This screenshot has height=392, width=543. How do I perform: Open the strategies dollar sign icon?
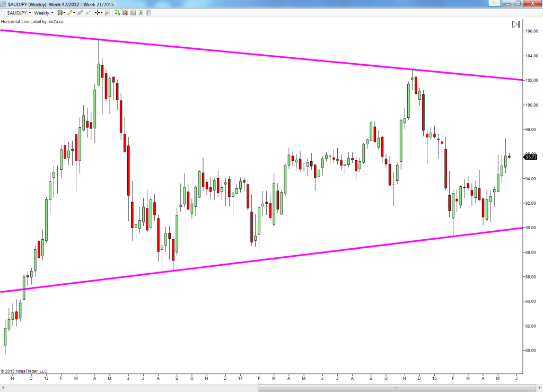click(x=141, y=13)
